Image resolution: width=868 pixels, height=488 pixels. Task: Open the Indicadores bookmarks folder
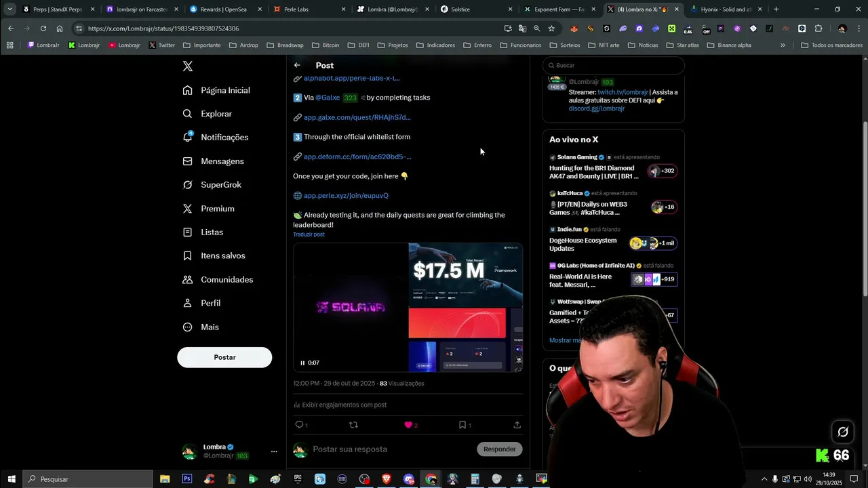435,45
